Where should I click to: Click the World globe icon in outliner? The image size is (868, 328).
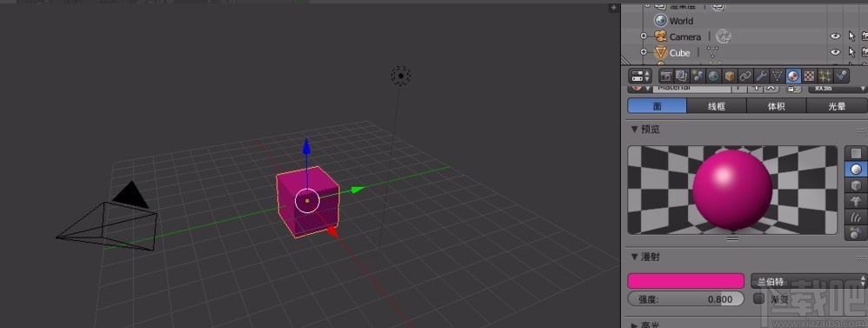660,21
